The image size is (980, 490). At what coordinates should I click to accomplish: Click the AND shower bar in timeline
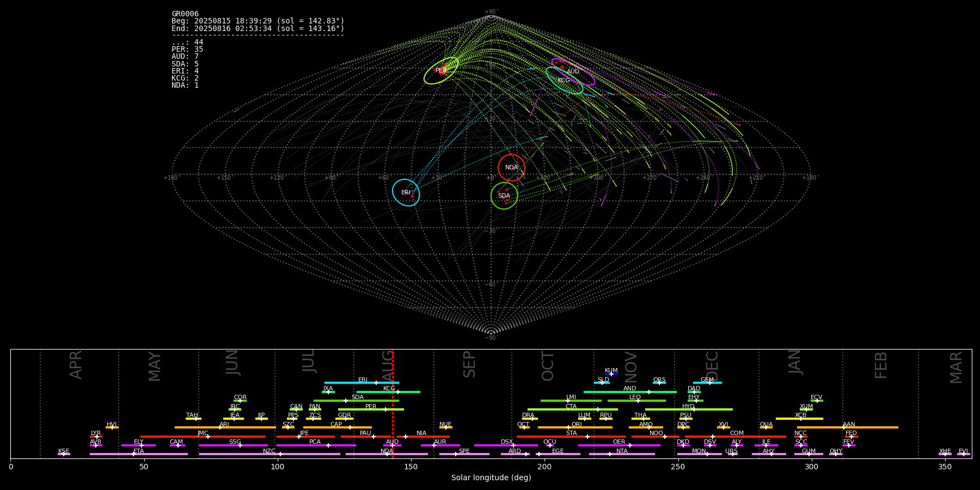[x=630, y=392]
